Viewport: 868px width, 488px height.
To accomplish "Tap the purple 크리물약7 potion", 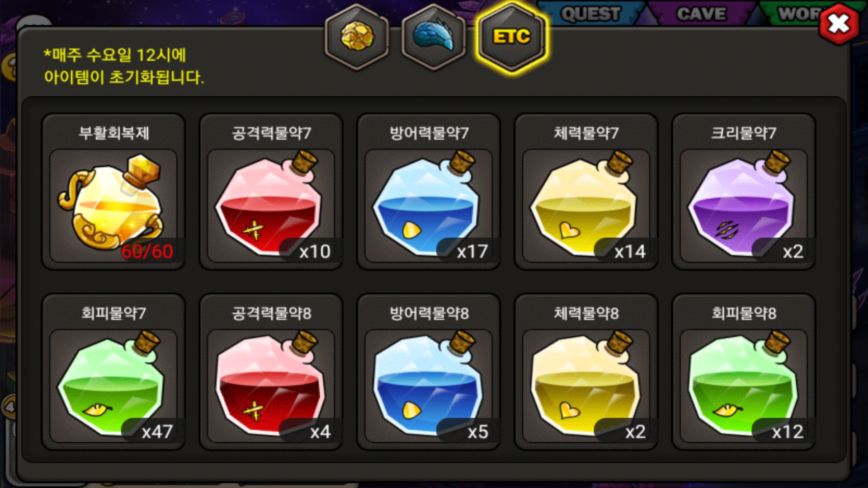I will 744,192.
